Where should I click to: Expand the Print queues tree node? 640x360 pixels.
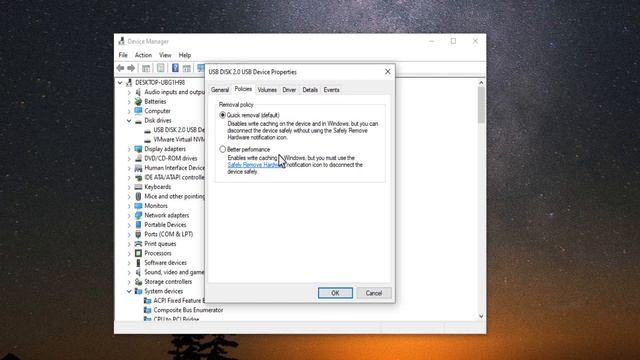pos(129,244)
